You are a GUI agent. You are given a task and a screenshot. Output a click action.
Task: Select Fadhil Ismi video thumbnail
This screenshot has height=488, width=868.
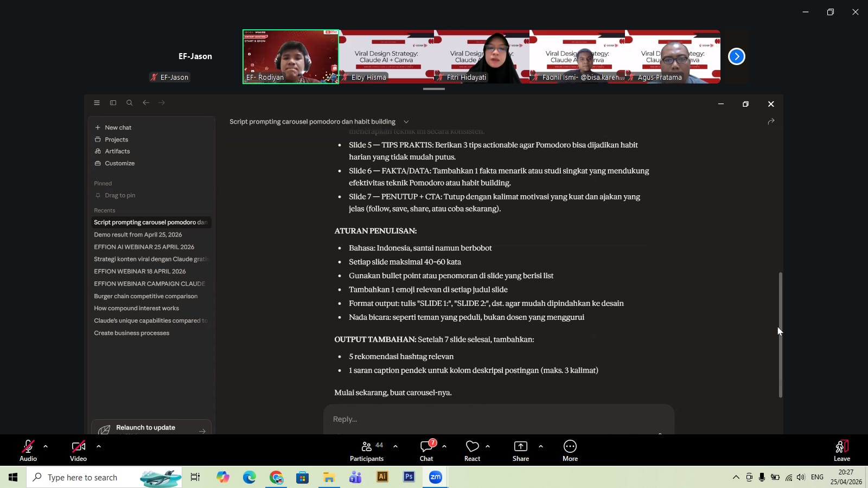tap(577, 56)
